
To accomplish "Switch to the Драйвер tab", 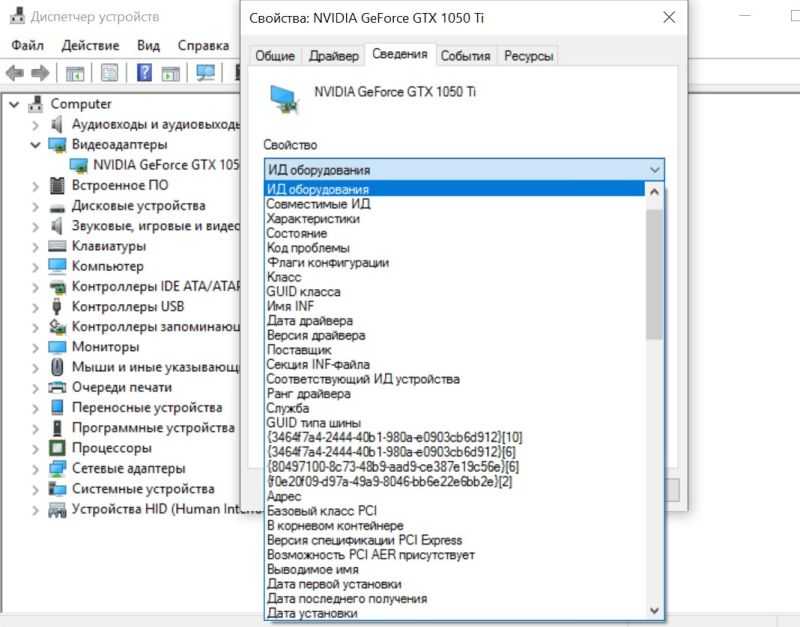I will click(334, 56).
